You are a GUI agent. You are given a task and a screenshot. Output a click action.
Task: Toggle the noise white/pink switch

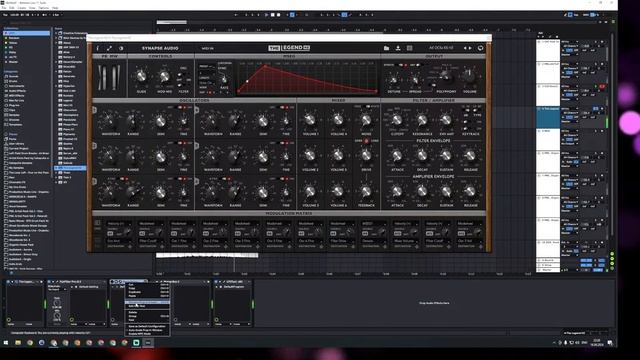point(366,107)
